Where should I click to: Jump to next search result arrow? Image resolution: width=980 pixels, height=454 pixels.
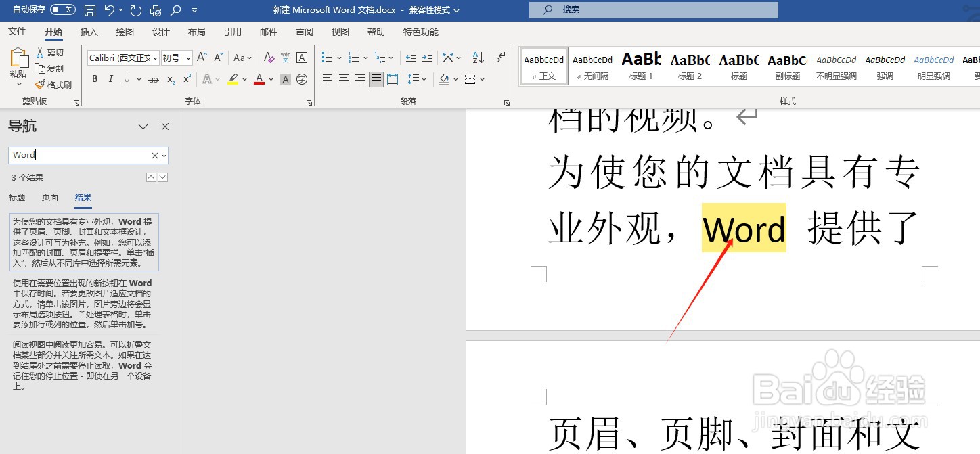(x=162, y=177)
